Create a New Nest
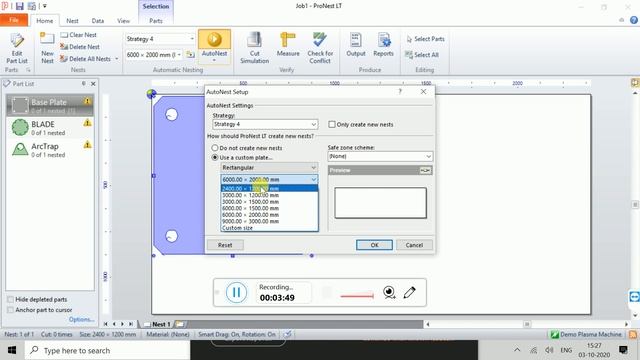 point(47,48)
